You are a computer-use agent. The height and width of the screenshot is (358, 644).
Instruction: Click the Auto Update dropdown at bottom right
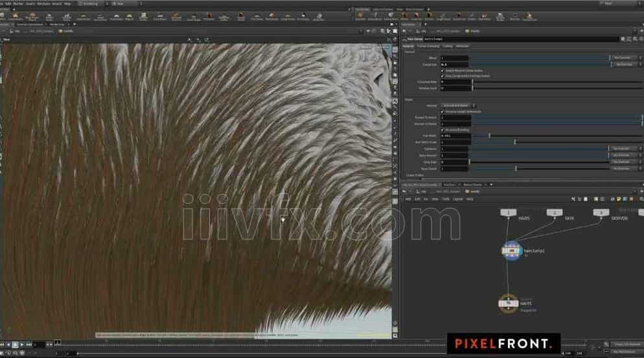coord(627,352)
